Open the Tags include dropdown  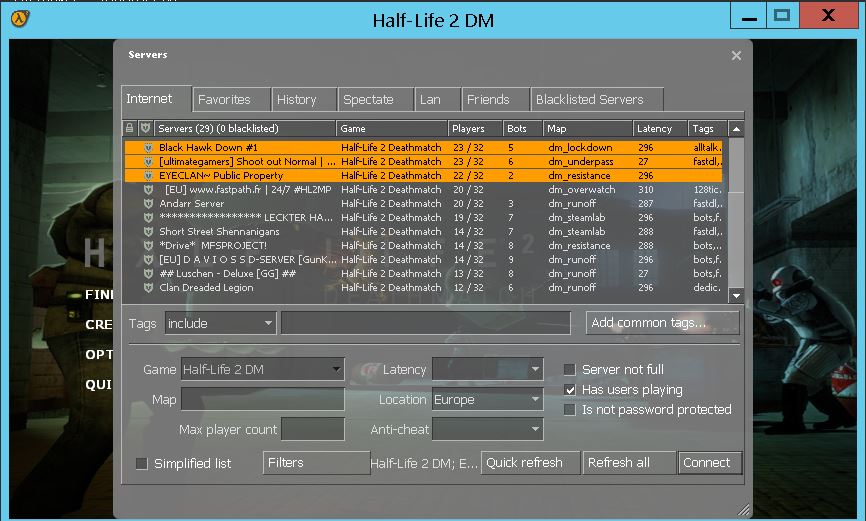[220, 323]
